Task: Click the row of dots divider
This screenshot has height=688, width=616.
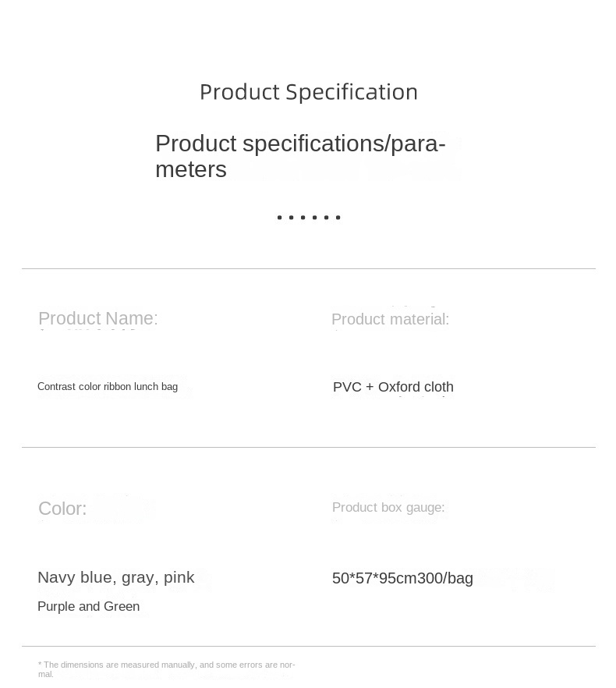Action: tap(309, 217)
